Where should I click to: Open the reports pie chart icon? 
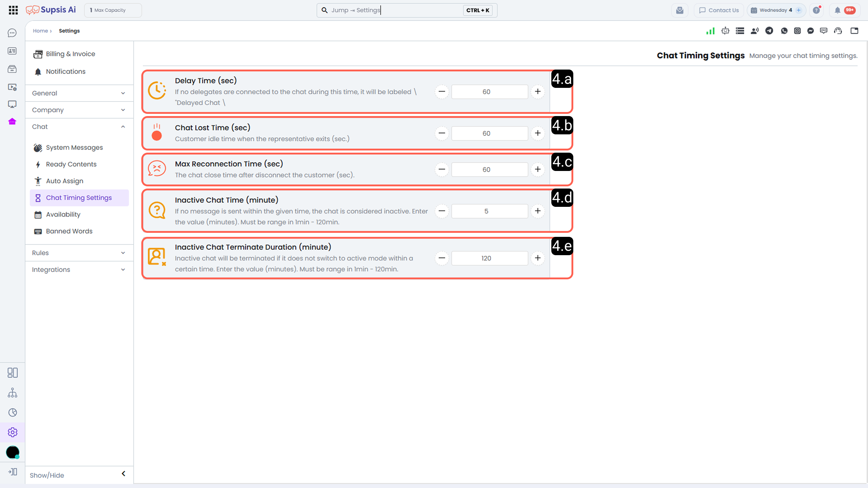point(12,413)
